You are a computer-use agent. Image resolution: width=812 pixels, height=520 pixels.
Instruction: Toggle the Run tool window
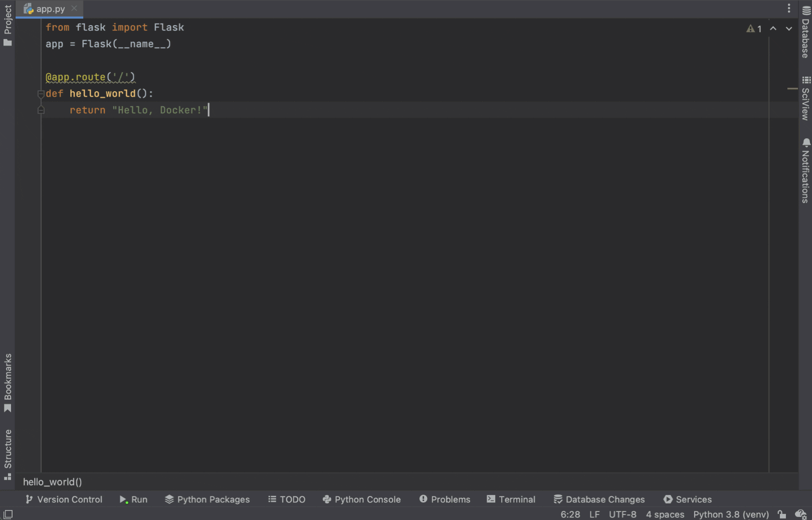(133, 499)
